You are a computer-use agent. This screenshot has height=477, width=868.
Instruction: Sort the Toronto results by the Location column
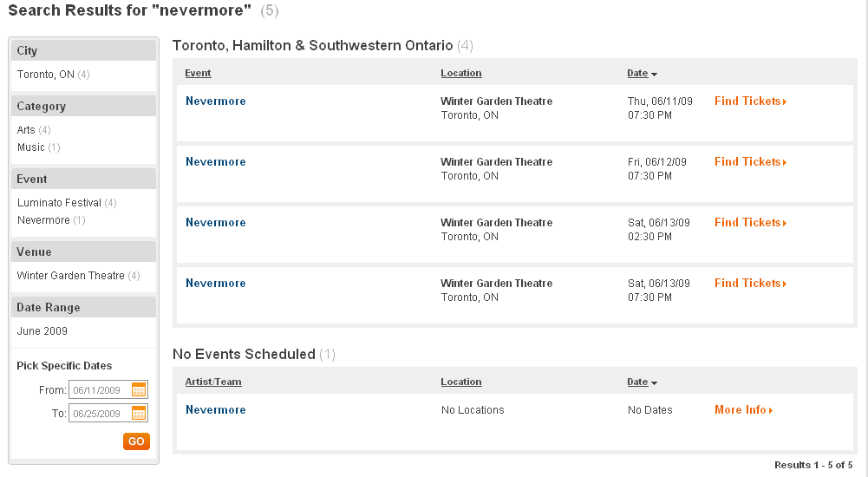(461, 73)
